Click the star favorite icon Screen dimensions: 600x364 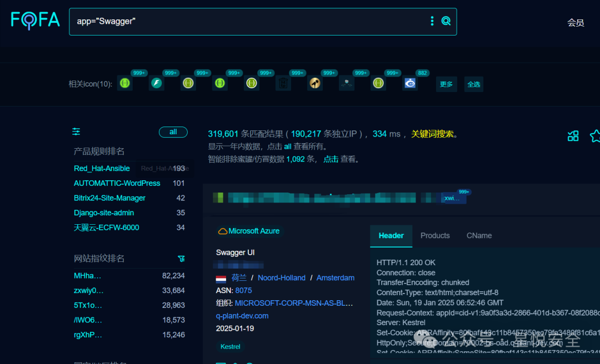pos(596,136)
